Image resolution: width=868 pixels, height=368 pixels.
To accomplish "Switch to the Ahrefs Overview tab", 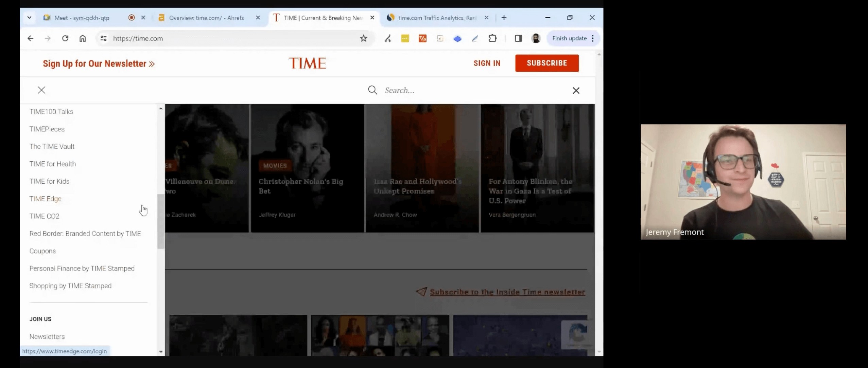I will click(206, 18).
